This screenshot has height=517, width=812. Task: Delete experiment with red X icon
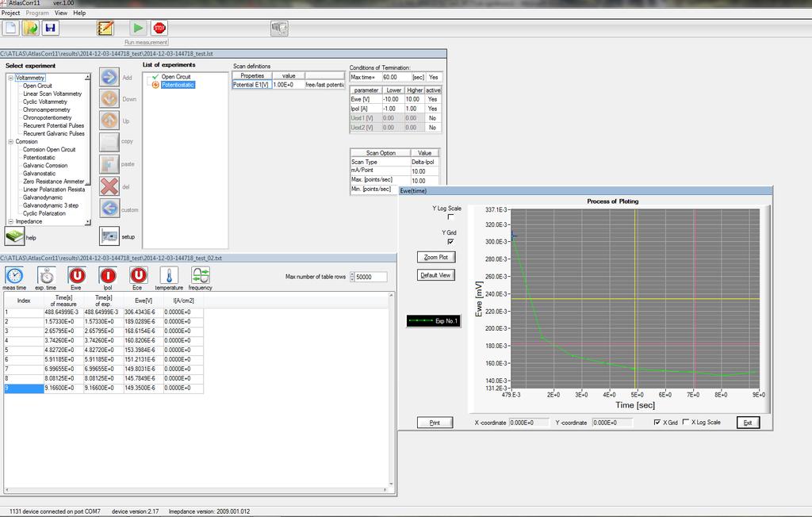coord(109,186)
